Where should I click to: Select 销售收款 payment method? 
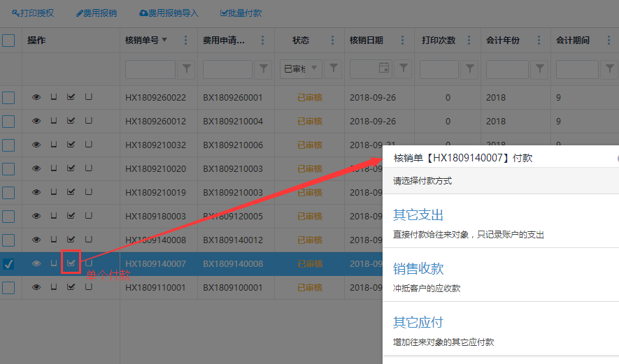(418, 269)
